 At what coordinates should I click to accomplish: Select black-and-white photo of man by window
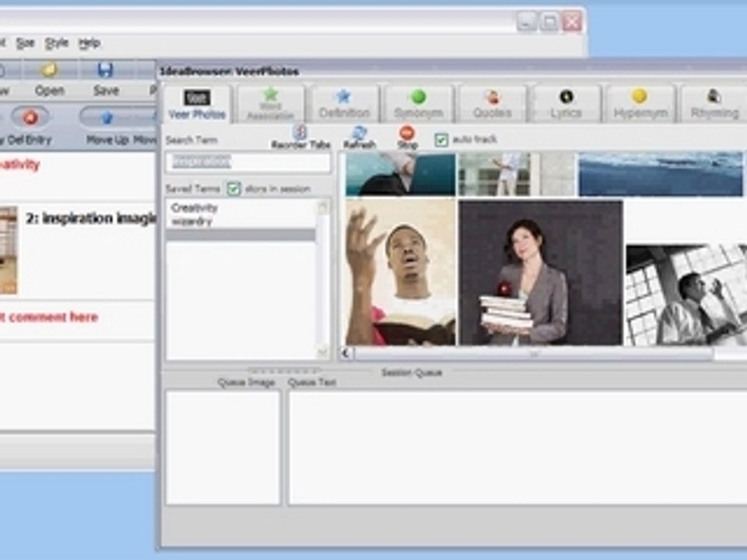(x=686, y=296)
